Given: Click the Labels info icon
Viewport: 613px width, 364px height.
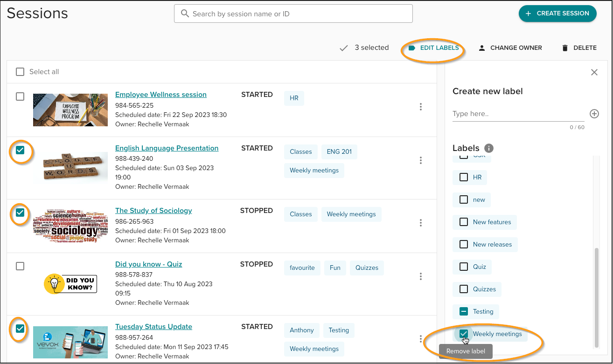Looking at the screenshot, I should point(489,148).
